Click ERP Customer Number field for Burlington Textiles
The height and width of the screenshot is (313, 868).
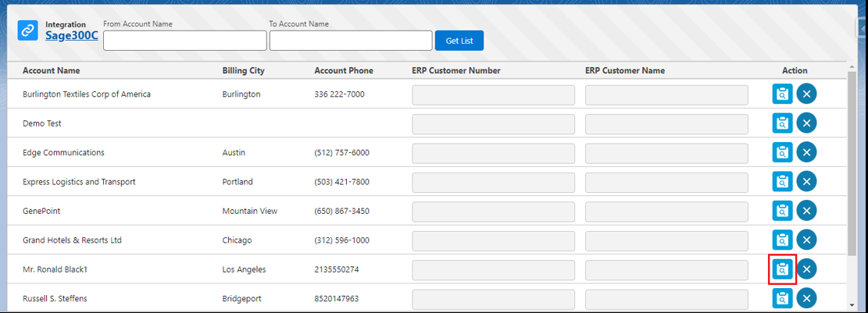pos(493,95)
